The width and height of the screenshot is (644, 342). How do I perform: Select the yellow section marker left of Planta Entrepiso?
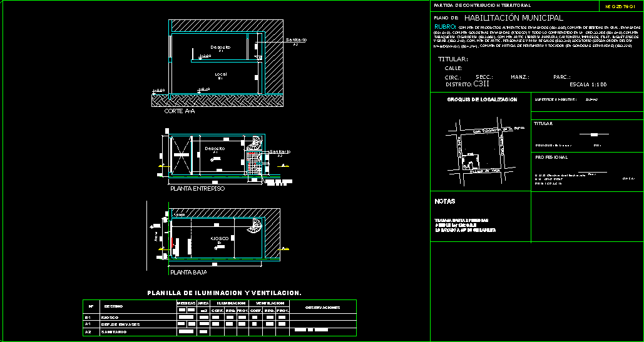click(161, 165)
